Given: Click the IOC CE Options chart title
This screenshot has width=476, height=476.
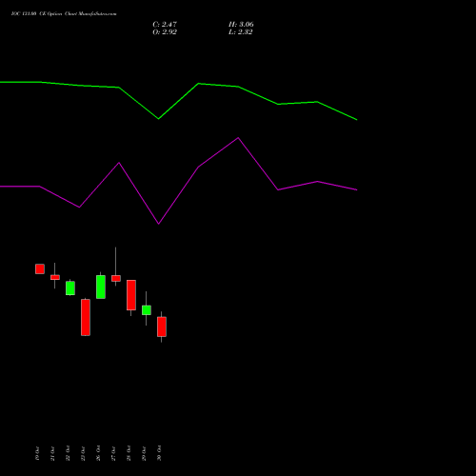Looking at the screenshot, I should (x=64, y=14).
